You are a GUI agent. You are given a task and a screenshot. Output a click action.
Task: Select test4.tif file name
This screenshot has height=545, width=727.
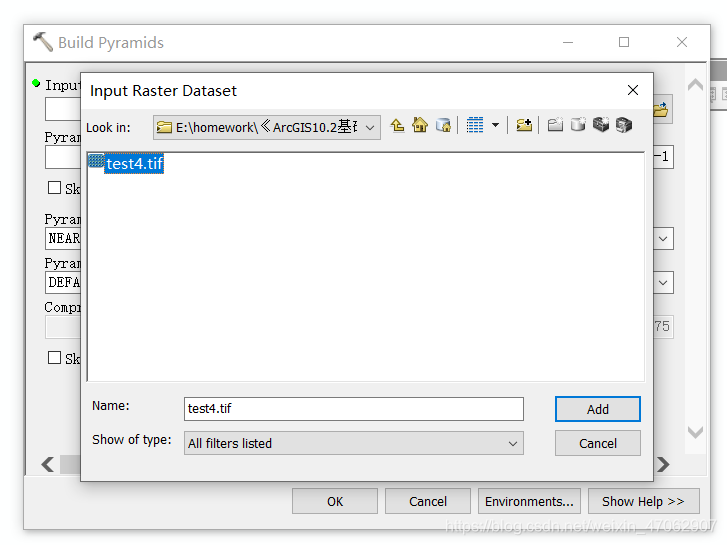pos(134,164)
